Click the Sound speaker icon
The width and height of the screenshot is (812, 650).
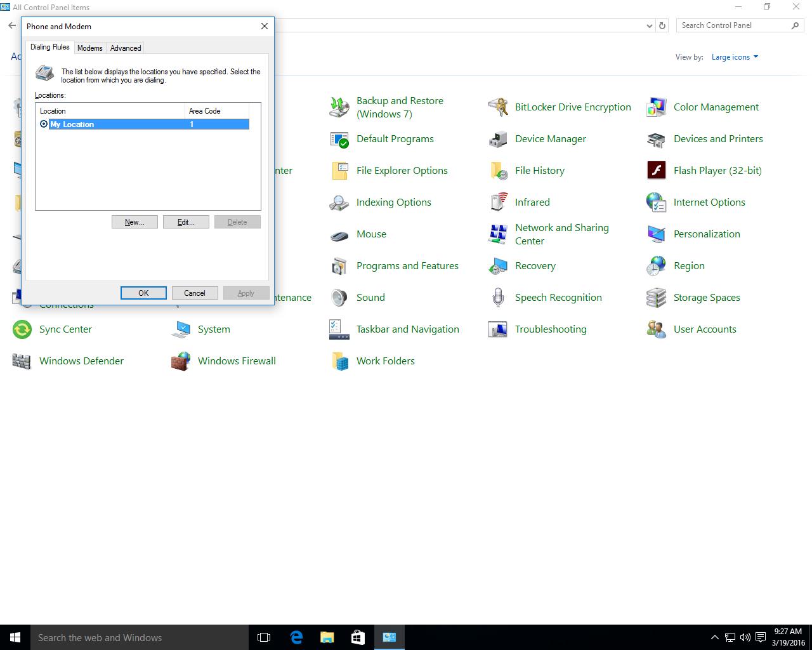339,298
